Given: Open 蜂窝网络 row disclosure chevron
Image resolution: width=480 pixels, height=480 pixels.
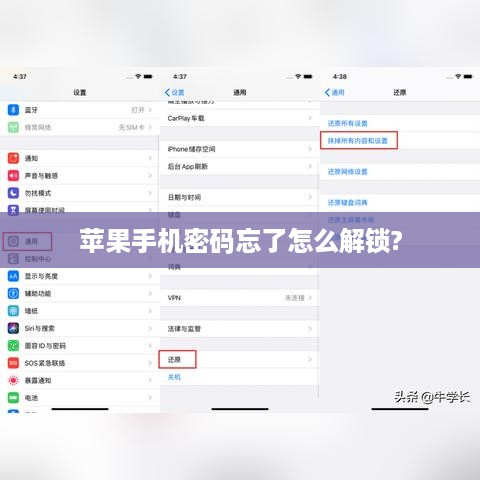Looking at the screenshot, I should (x=150, y=127).
